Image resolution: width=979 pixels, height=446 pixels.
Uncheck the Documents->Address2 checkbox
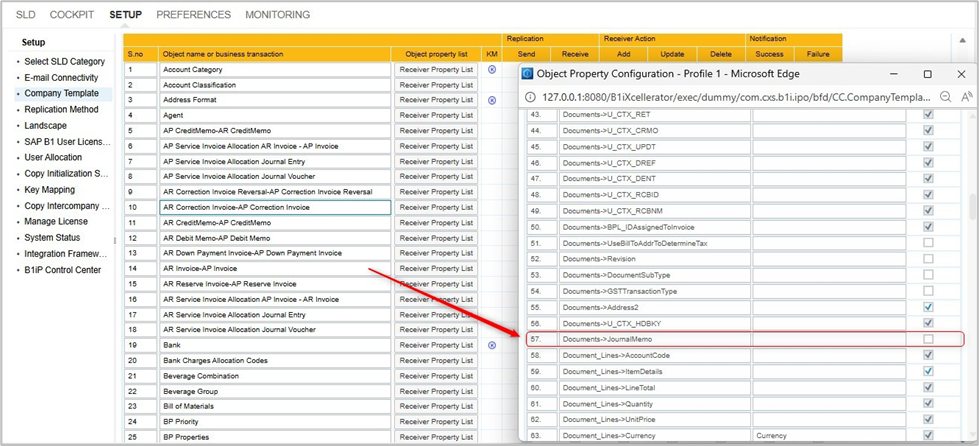(929, 307)
